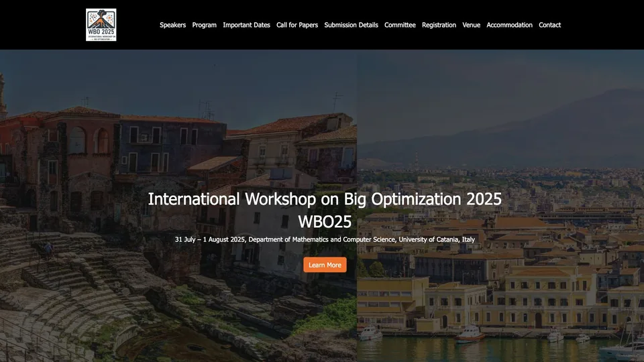Go to the Contact link
644x362 pixels.
coord(549,25)
